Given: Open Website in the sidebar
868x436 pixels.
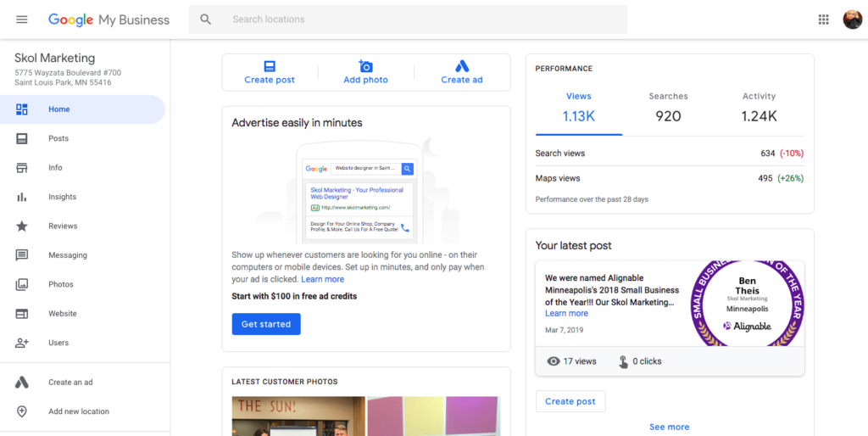Looking at the screenshot, I should (x=82, y=314).
